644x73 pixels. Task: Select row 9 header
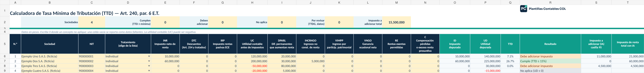point(5,71)
